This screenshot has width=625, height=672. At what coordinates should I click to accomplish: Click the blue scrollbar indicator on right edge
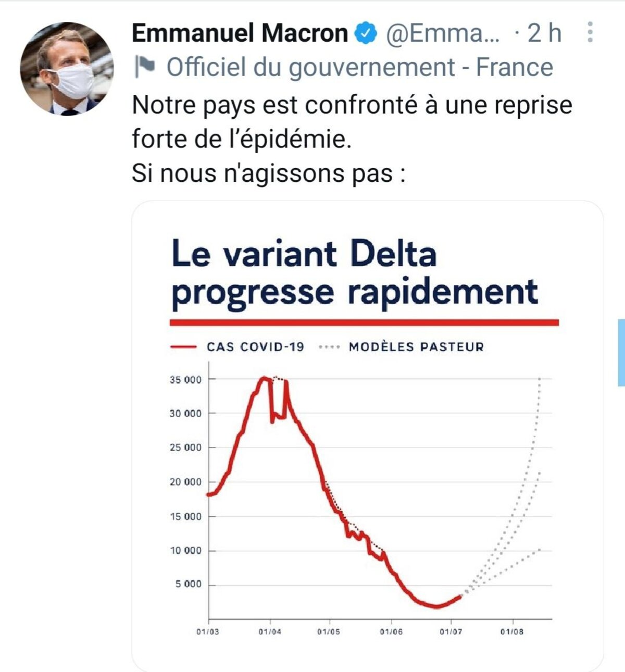[621, 352]
